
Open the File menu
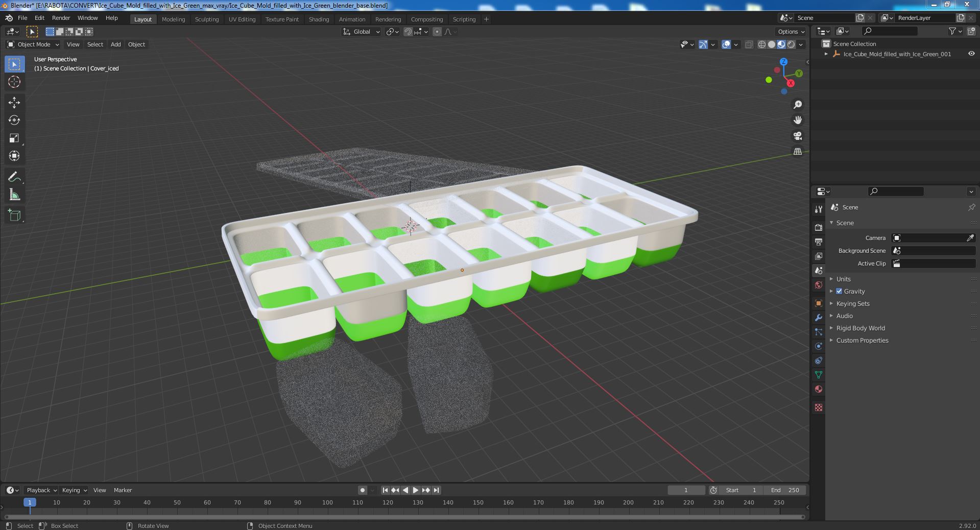point(22,18)
